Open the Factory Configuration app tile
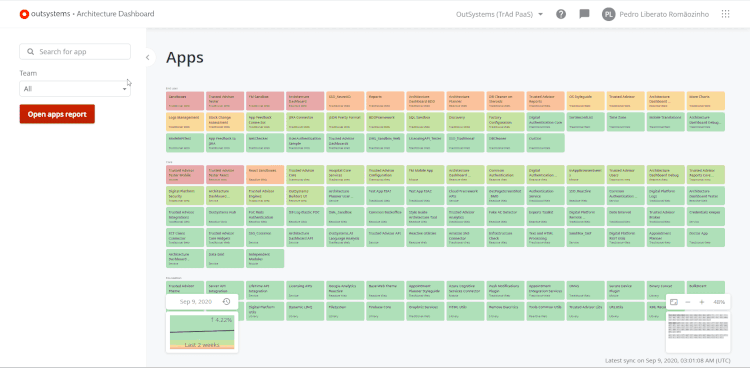The height and width of the screenshot is (368, 750). point(506,122)
